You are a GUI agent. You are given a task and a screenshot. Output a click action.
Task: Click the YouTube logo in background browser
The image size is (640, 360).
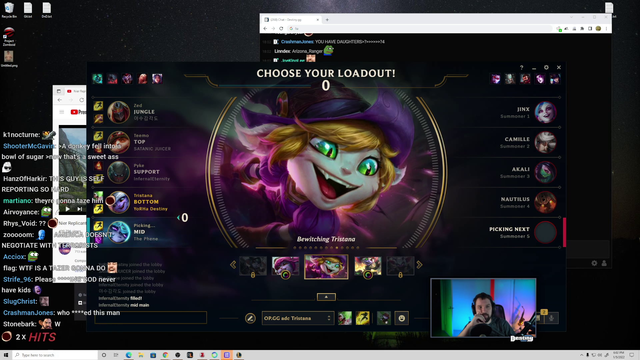pos(78,112)
